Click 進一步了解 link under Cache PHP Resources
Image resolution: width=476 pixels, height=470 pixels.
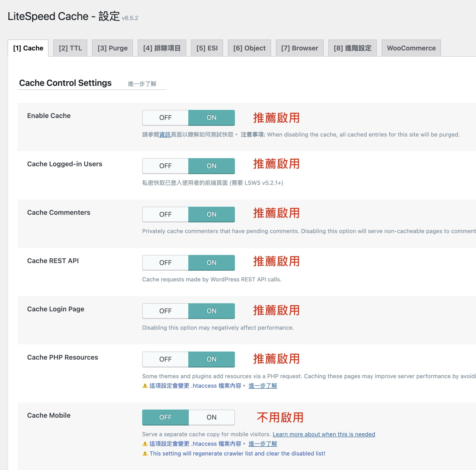pos(263,386)
